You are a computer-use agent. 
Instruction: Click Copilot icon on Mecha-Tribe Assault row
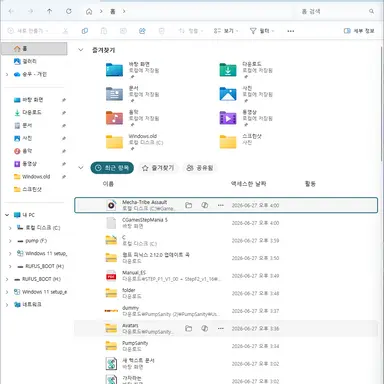[205, 205]
